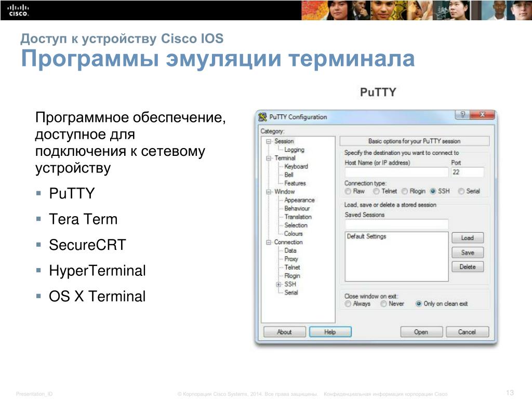Click the Load button

tap(468, 238)
